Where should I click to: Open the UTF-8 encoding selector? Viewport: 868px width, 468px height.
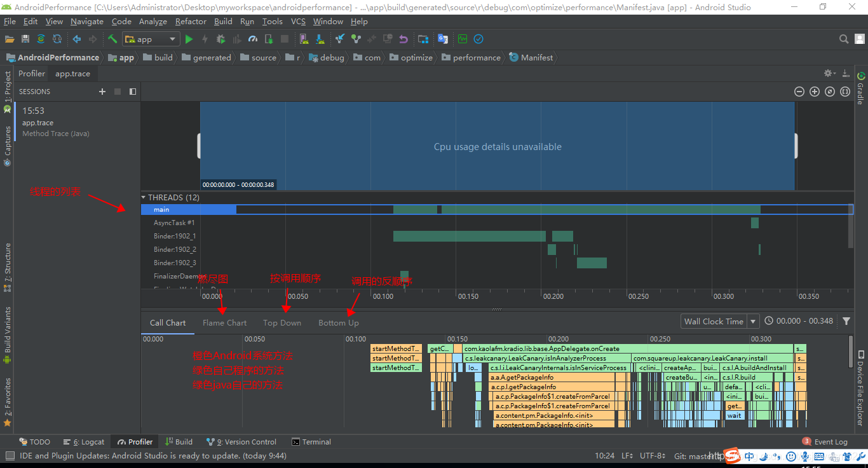click(x=653, y=456)
